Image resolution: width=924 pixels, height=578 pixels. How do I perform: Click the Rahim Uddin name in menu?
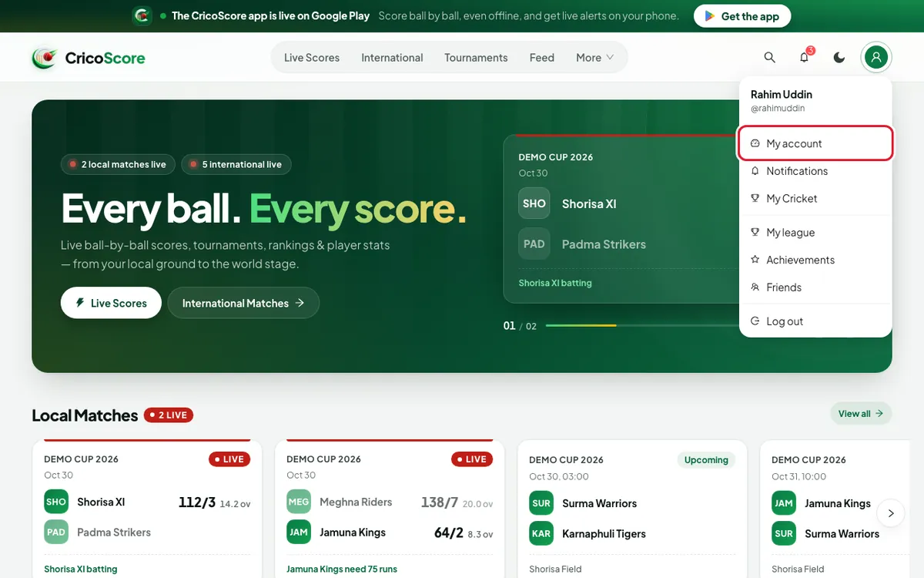click(x=782, y=94)
